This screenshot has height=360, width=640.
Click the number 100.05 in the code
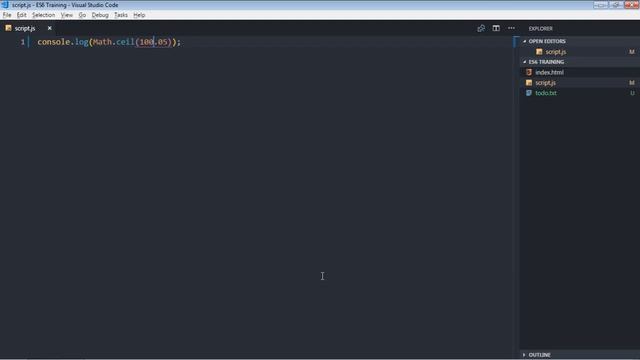[x=154, y=42]
